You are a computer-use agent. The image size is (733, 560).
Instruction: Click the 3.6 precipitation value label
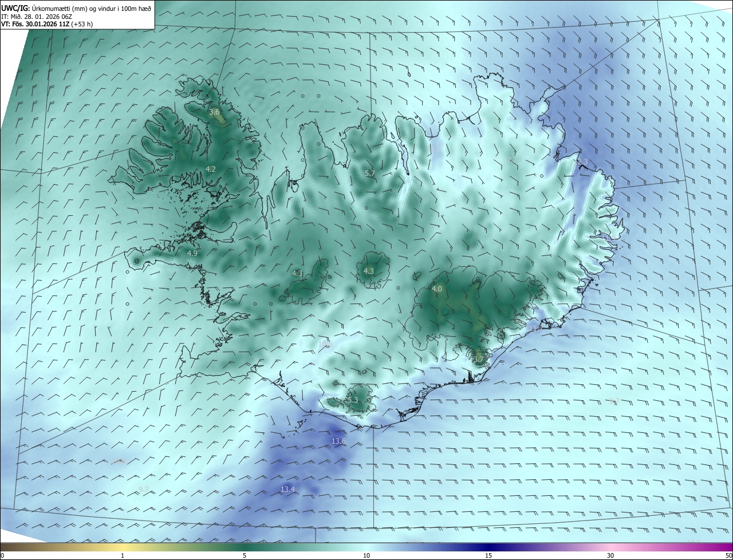[215, 112]
